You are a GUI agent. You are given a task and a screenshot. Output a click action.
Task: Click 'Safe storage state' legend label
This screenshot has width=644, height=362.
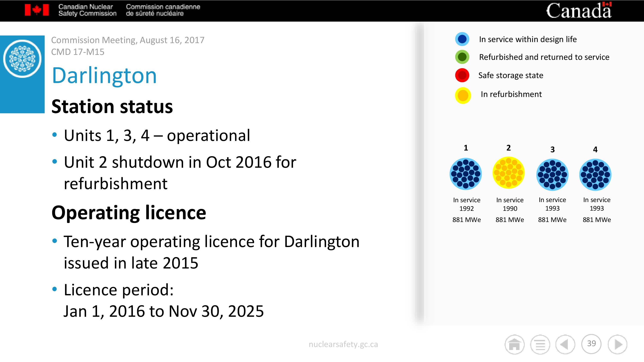[511, 75]
